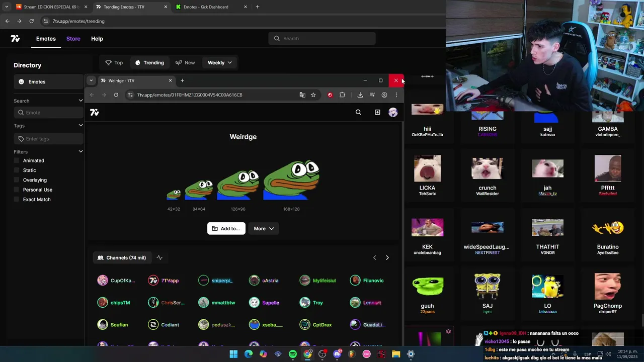Click the plus-square create icon in the Weirdge header
644x362 pixels.
[377, 113]
